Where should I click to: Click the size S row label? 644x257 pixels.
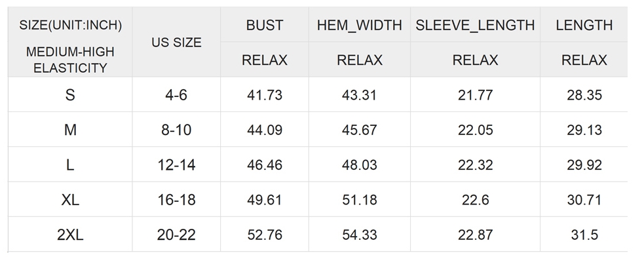(x=70, y=95)
